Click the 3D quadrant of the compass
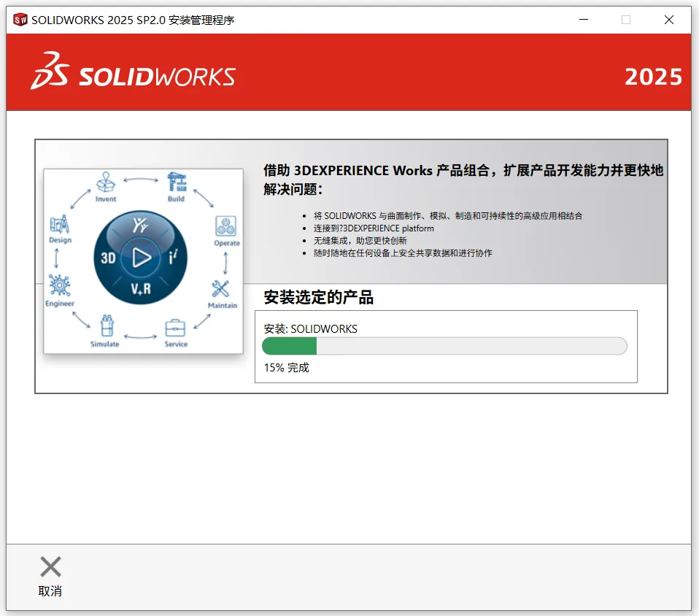Screen dimensions: 699x616 (x=108, y=258)
